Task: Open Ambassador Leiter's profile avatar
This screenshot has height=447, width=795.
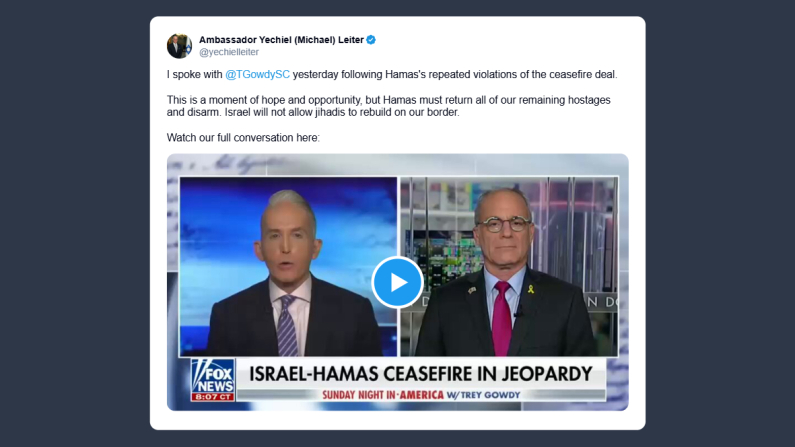Action: click(179, 46)
